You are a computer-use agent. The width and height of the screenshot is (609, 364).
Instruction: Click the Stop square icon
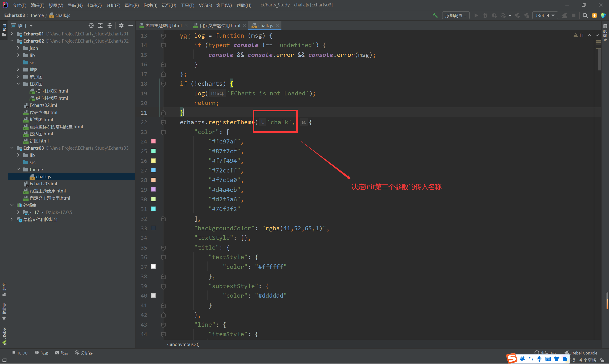574,15
